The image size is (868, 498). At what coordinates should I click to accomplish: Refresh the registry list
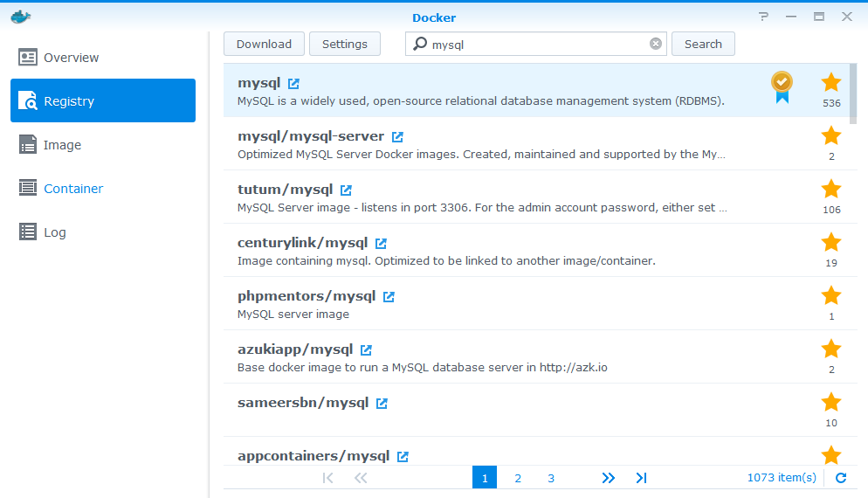[840, 478]
